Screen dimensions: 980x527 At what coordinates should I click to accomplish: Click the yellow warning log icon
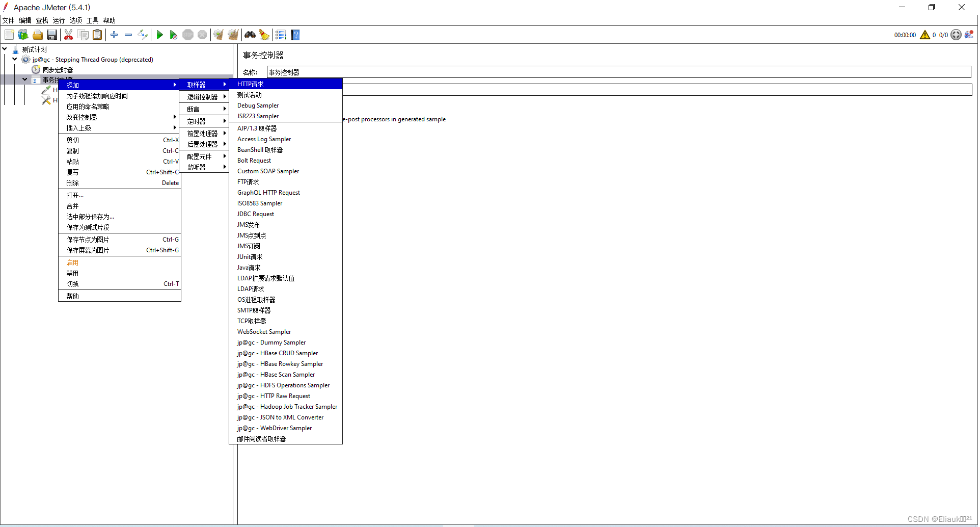(x=925, y=35)
